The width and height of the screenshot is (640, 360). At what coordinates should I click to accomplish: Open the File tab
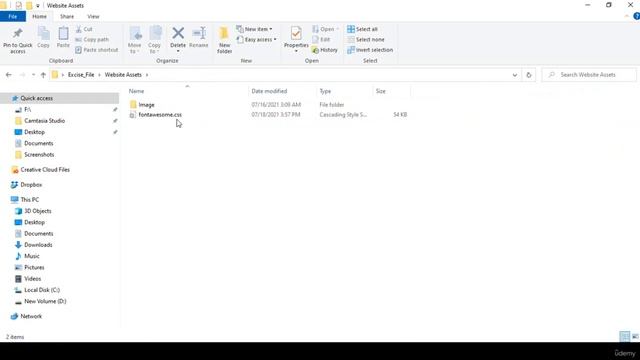13,16
